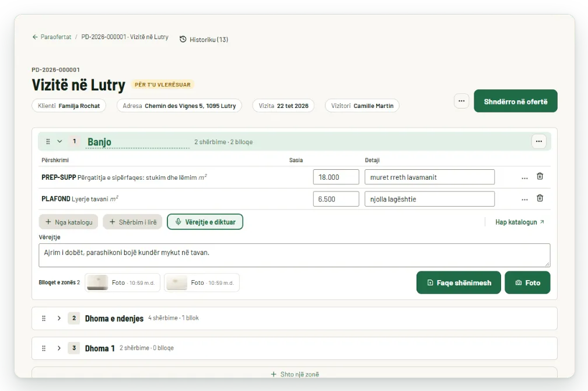Edit the PLAFOND quantity field 6.500

336,199
